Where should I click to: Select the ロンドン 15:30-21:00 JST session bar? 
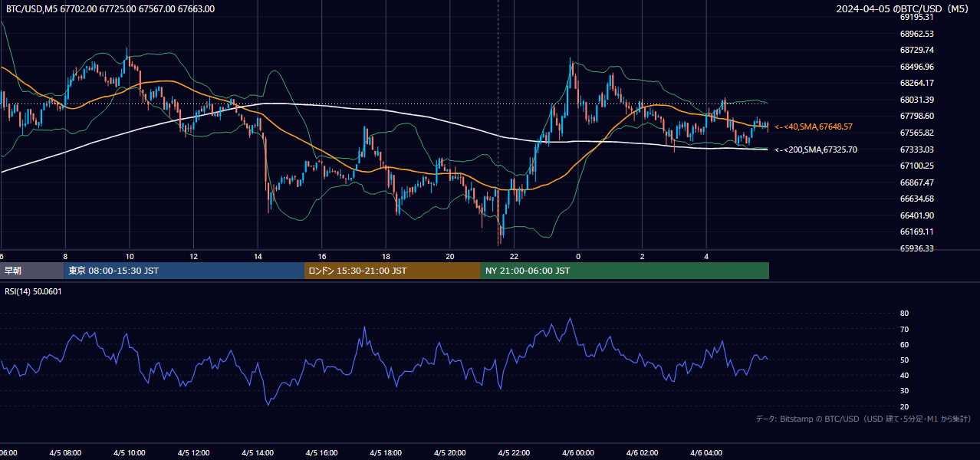pos(393,271)
